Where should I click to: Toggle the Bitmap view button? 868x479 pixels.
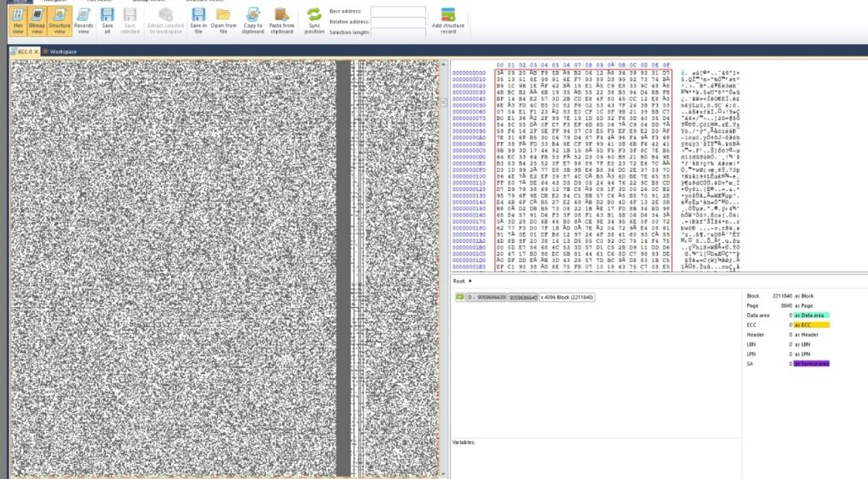pos(37,21)
